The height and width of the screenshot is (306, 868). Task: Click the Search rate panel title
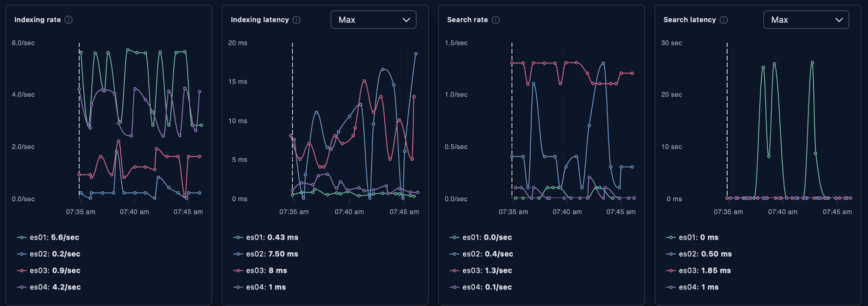(467, 20)
